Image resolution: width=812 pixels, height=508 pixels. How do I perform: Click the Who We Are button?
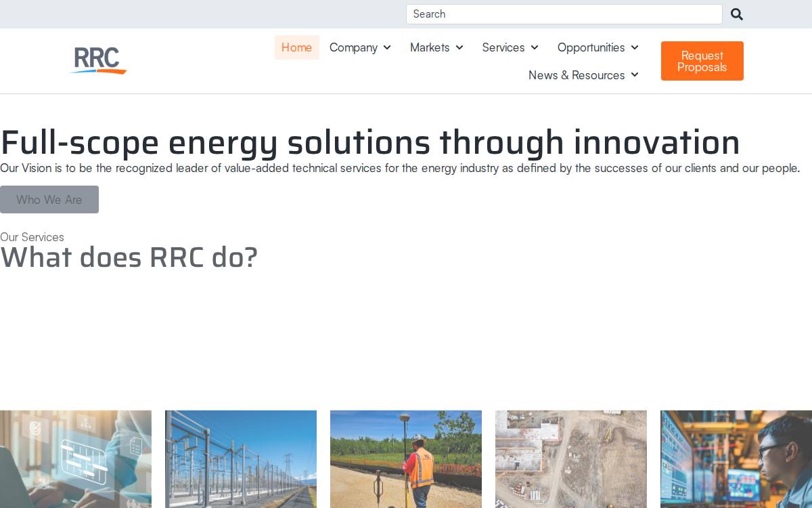coord(49,200)
